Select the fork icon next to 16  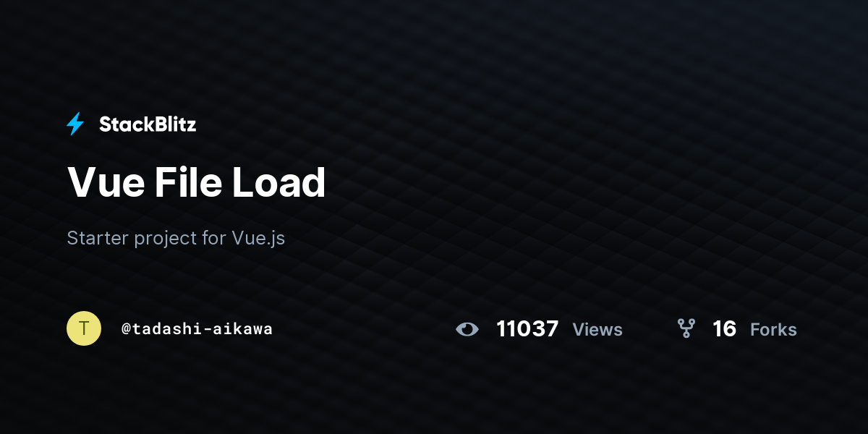click(686, 329)
